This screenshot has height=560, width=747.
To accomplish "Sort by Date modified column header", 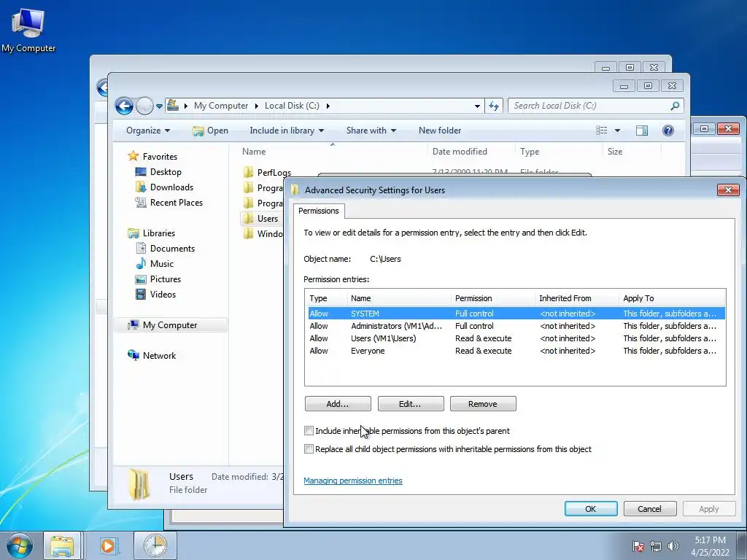I will coord(471,152).
